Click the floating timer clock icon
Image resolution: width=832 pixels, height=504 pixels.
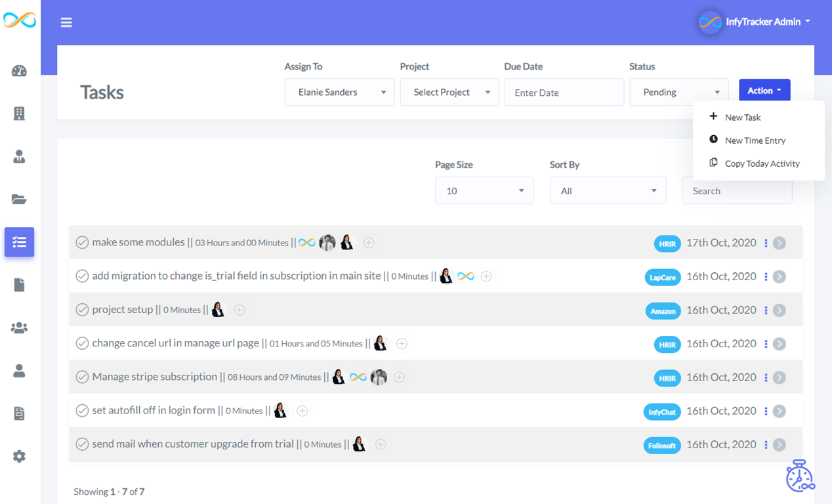pyautogui.click(x=801, y=476)
